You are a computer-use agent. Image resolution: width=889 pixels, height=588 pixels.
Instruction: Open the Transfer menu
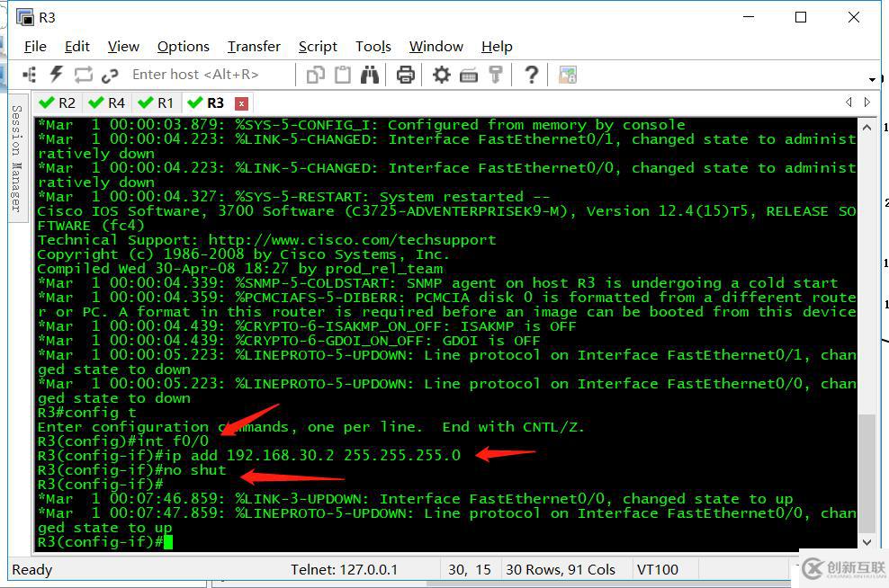(254, 47)
